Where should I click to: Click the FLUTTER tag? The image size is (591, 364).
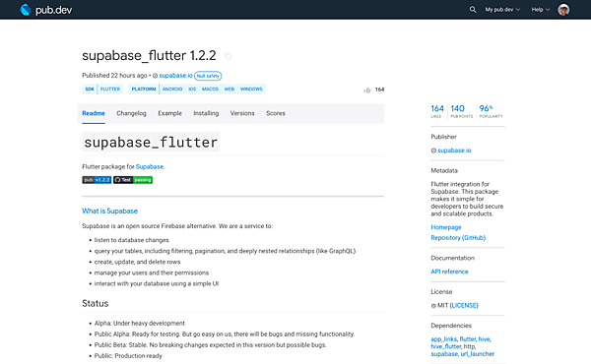point(110,90)
